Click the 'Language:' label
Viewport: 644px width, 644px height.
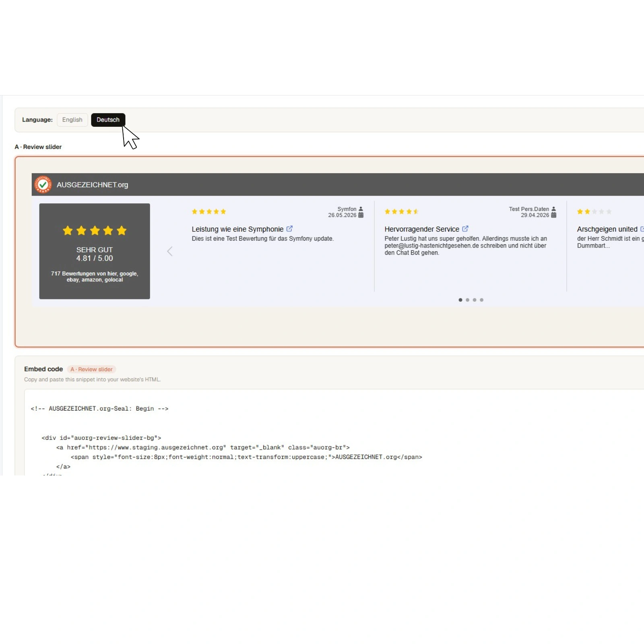tap(37, 120)
